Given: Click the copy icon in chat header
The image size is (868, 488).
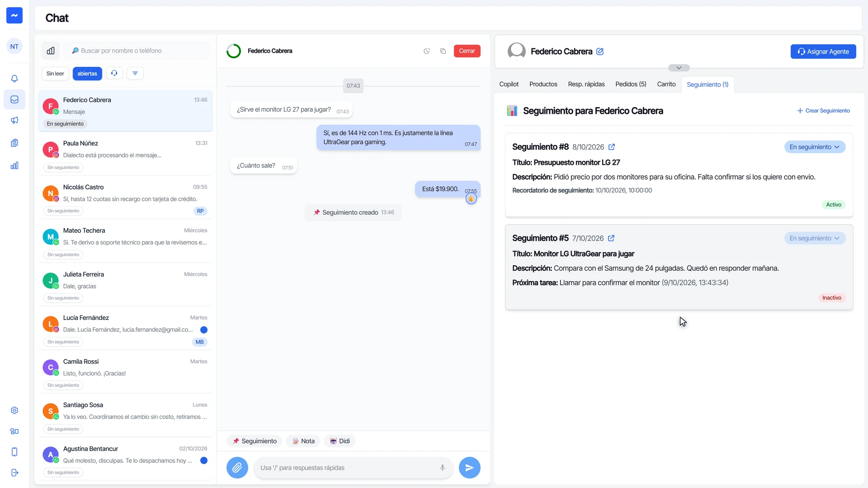Looking at the screenshot, I should click(443, 51).
